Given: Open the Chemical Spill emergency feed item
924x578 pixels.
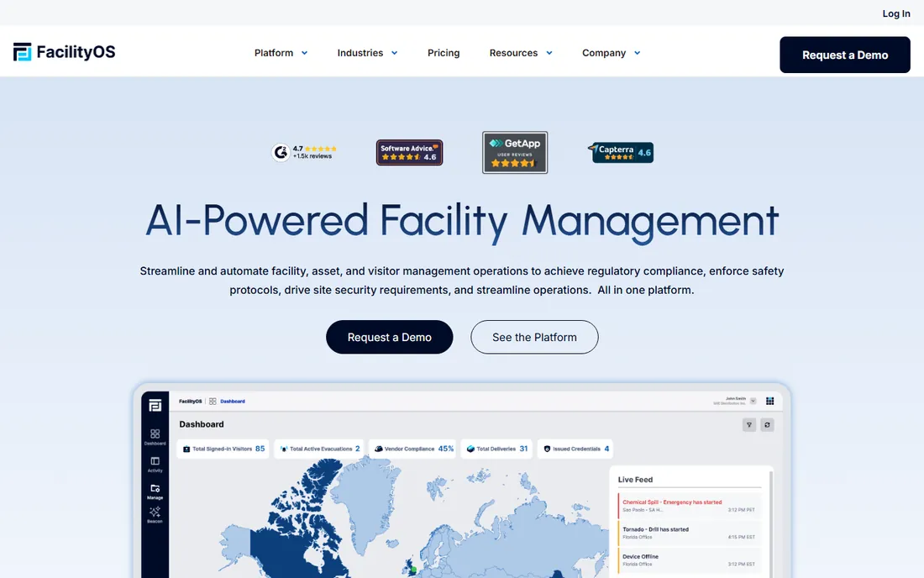Looking at the screenshot, I should tap(689, 506).
